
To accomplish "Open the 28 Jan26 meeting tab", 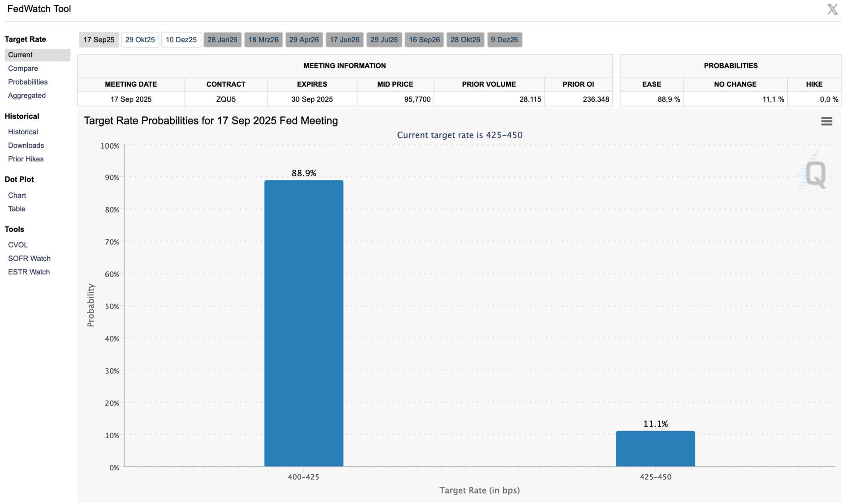I will [x=223, y=39].
